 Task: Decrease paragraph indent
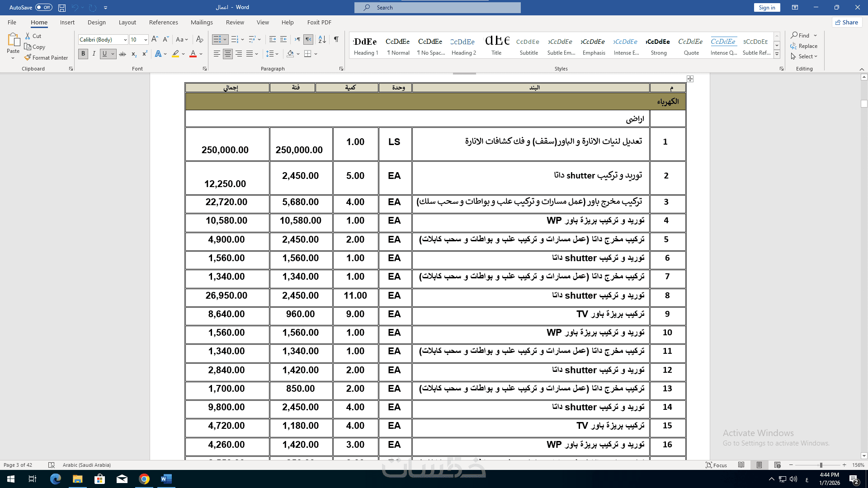272,40
